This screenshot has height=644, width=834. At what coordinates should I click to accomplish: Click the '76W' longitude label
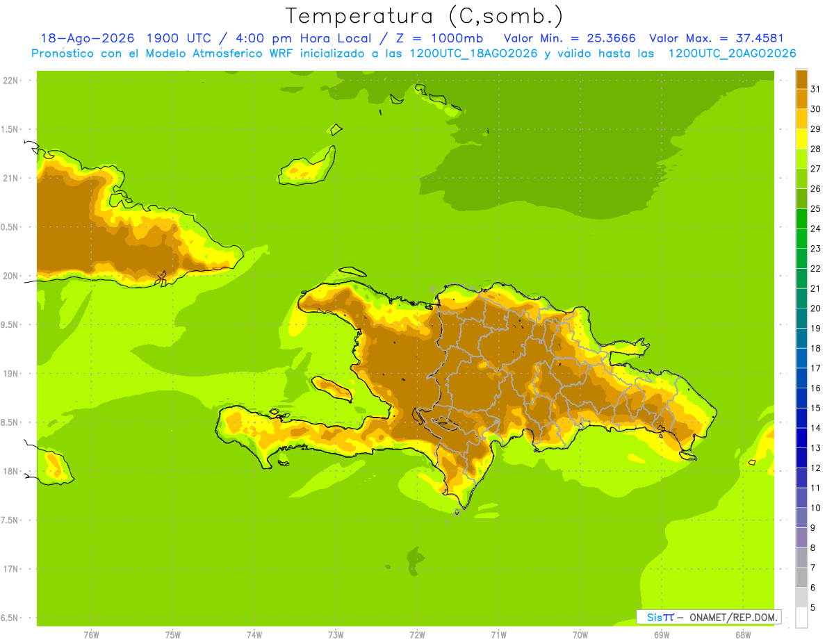tap(91, 635)
